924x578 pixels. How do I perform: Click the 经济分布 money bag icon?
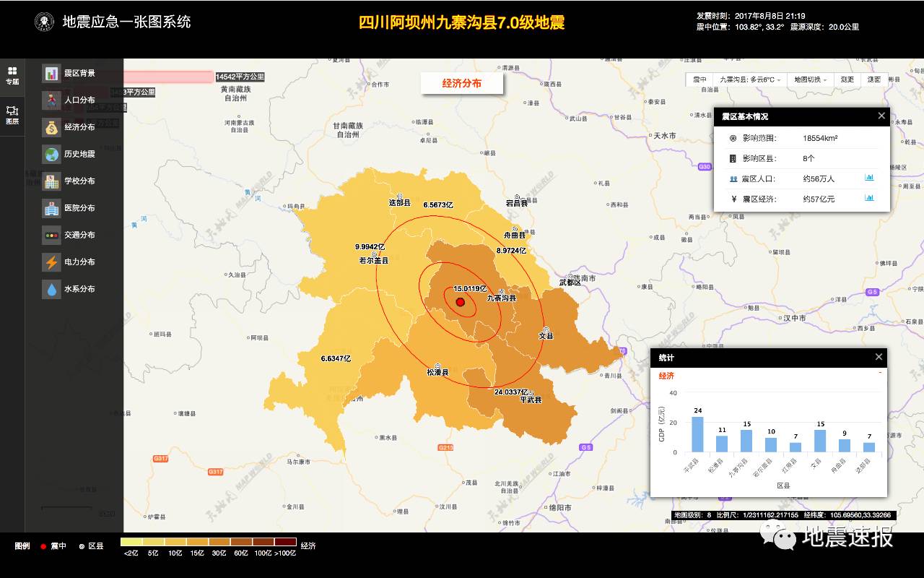tap(51, 127)
